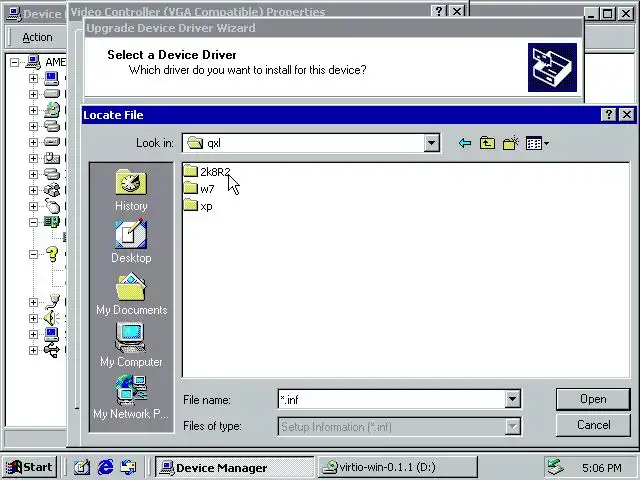640x480 pixels.
Task: Expand the CD-ROM drive node
Action: coord(33,110)
